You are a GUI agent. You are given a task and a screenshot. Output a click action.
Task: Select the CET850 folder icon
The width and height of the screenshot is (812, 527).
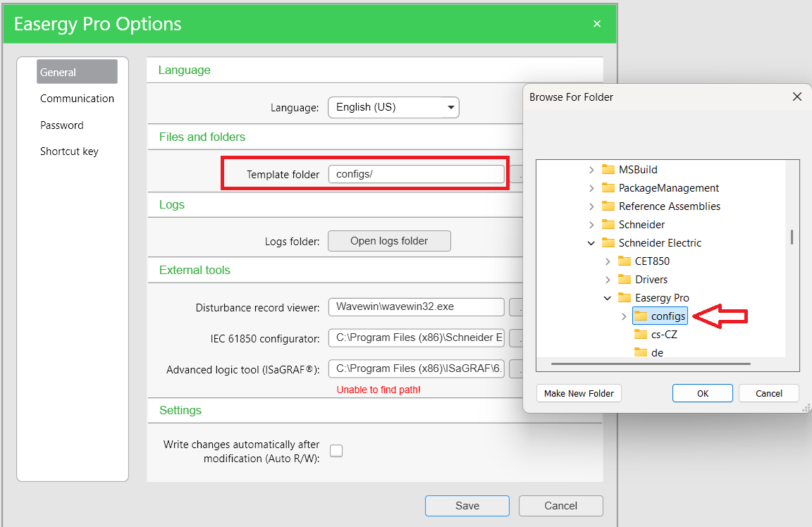click(x=625, y=261)
